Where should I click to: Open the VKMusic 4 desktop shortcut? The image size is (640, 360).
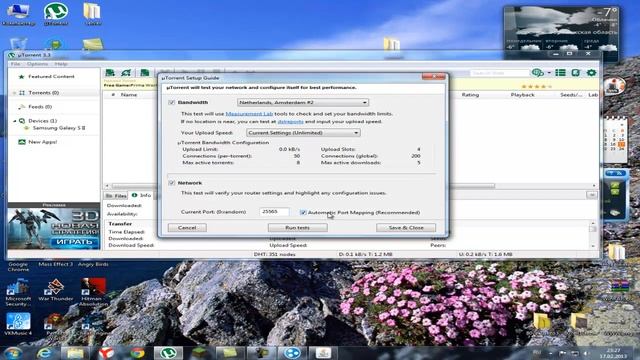(18, 324)
